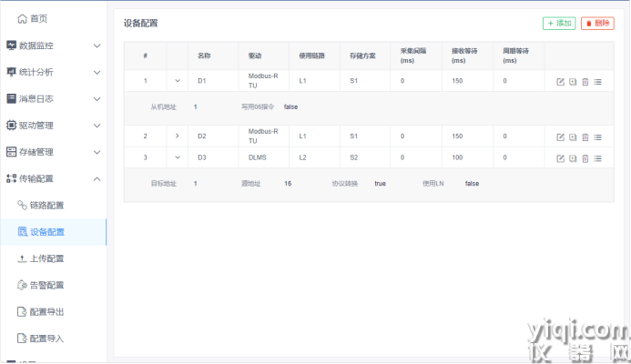The width and height of the screenshot is (631, 364).
Task: Click the 数据监控 monitor icon
Action: [x=11, y=45]
